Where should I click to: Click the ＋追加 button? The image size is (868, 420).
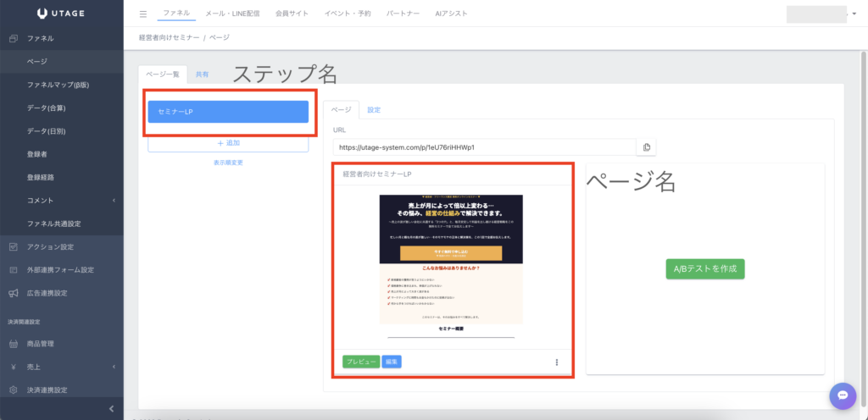tap(228, 142)
